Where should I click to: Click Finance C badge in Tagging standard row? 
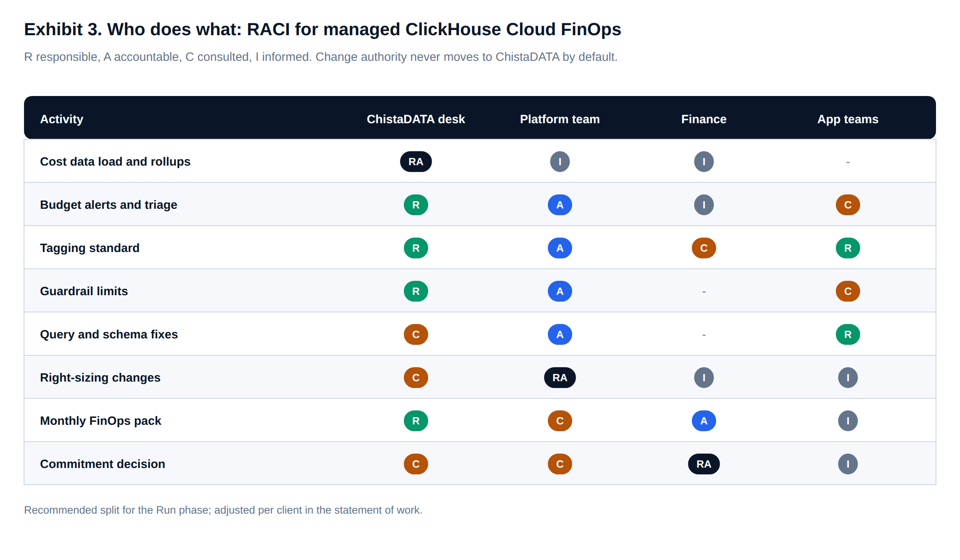pyautogui.click(x=704, y=248)
